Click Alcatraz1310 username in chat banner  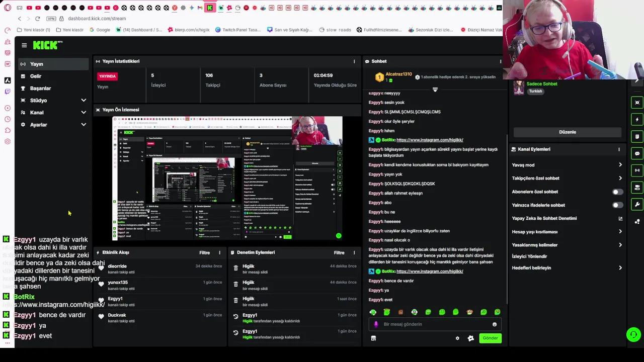tap(398, 74)
